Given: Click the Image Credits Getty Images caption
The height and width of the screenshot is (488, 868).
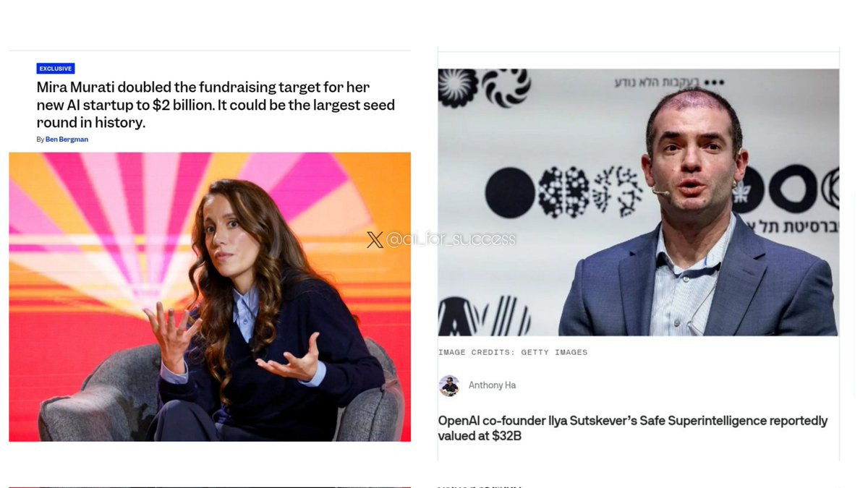Looking at the screenshot, I should coord(513,352).
